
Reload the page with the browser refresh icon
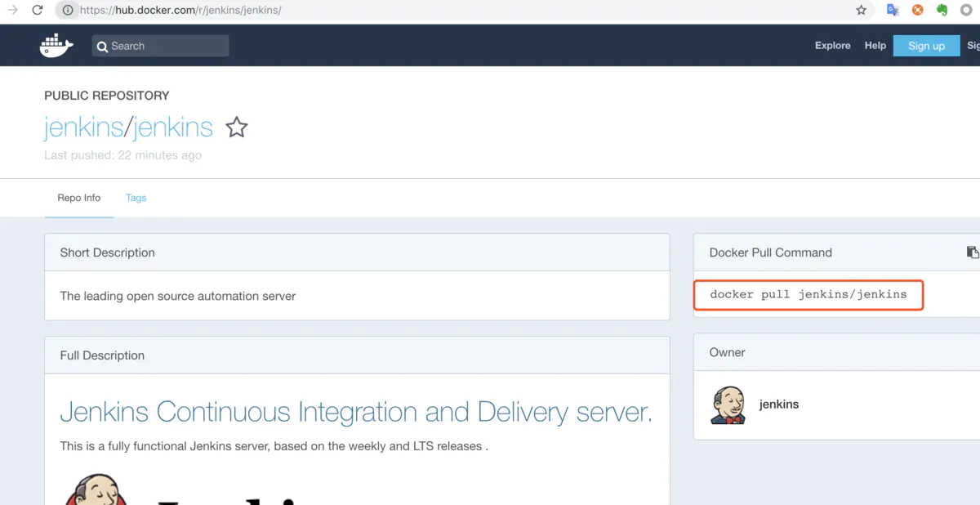click(x=37, y=11)
